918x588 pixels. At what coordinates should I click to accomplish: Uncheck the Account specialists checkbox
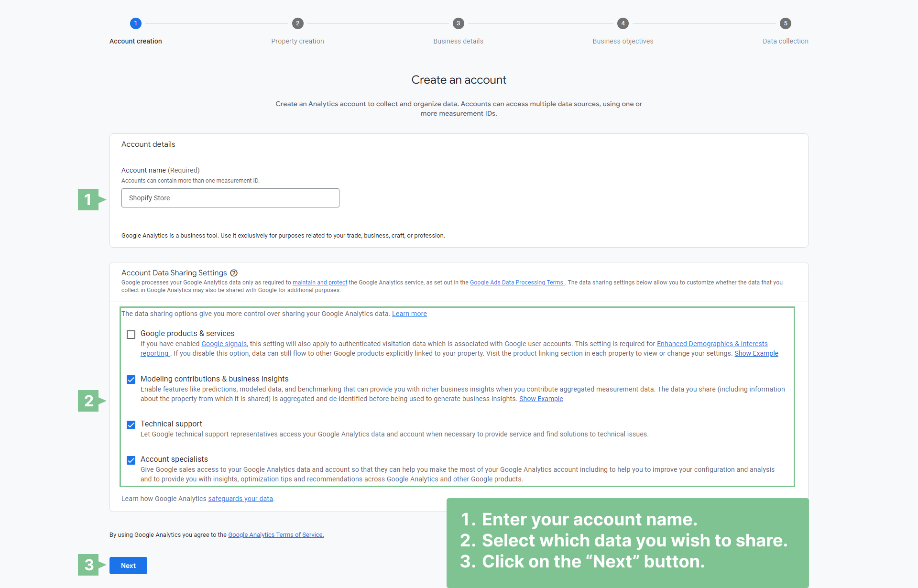pos(131,460)
